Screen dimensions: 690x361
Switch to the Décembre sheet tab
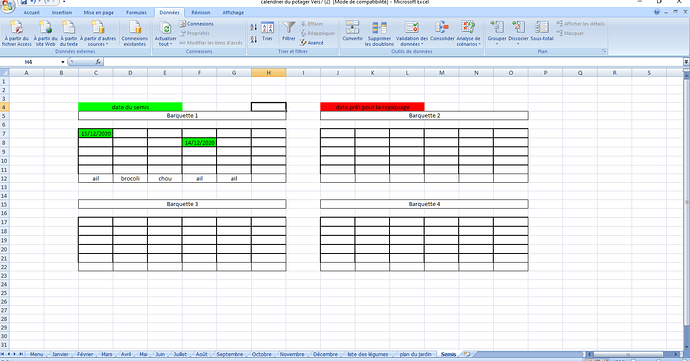pyautogui.click(x=325, y=354)
